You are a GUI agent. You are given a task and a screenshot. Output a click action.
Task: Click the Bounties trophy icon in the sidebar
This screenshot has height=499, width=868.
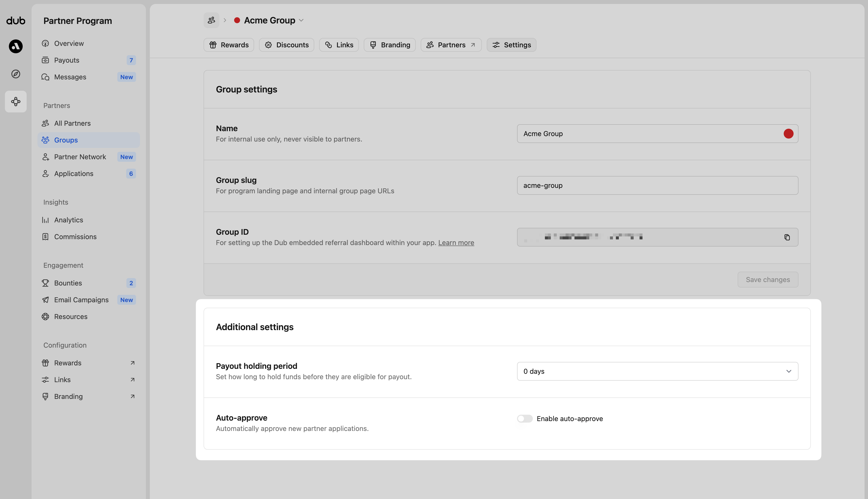point(46,283)
